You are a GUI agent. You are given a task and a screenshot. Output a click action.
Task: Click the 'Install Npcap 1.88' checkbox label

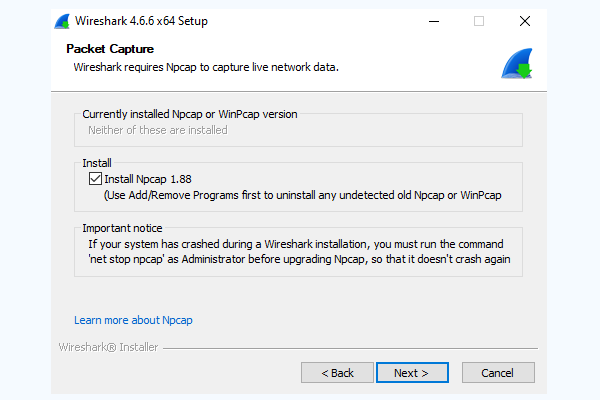click(148, 179)
